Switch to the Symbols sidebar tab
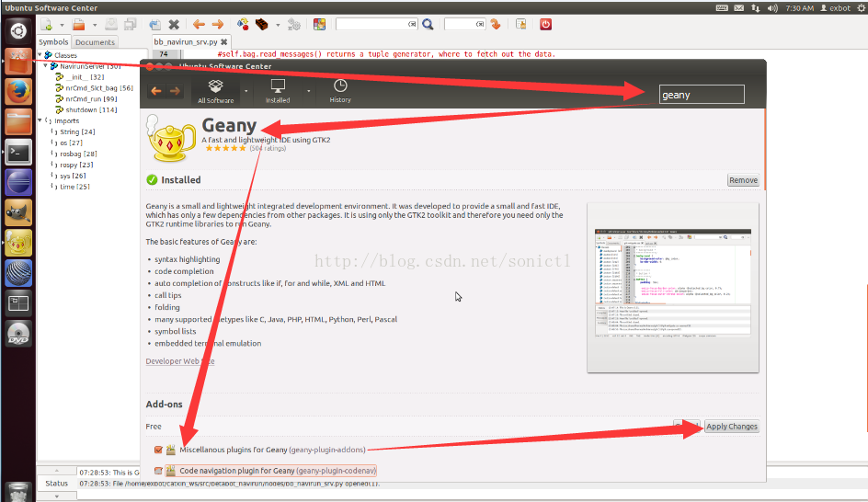The height and width of the screenshot is (502, 868). tap(53, 42)
